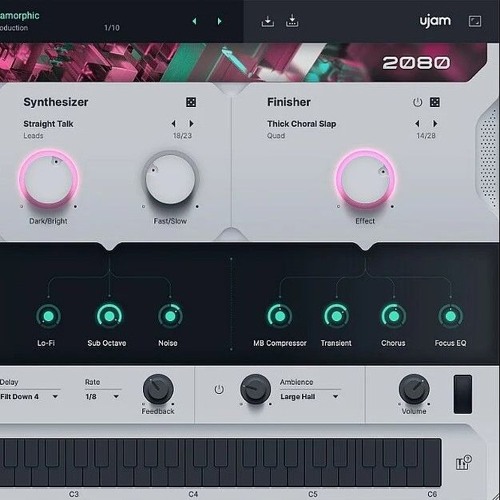Go to previous global preset arrow
The width and height of the screenshot is (500, 500).
point(194,21)
